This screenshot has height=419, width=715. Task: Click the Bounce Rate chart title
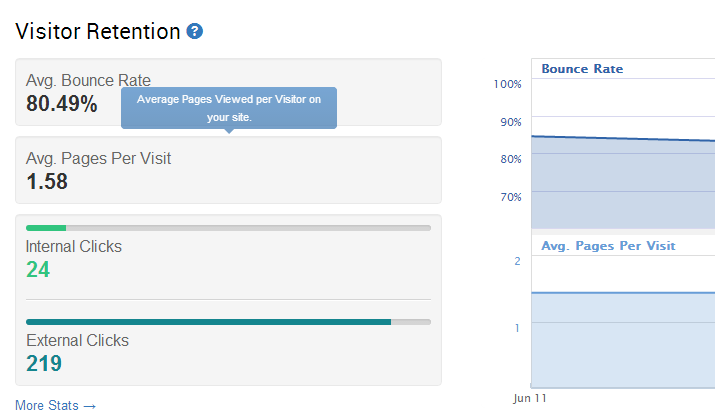click(x=582, y=69)
